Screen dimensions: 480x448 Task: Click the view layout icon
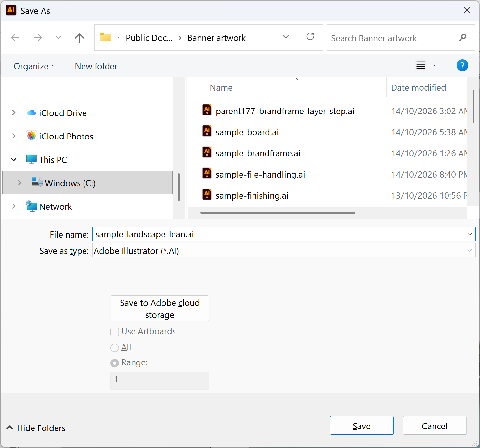[421, 65]
